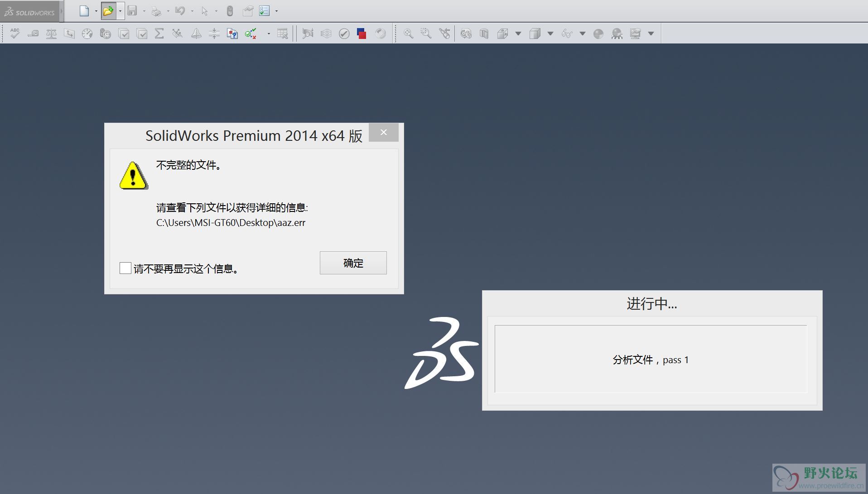The width and height of the screenshot is (868, 494).
Task: Expand the Select tool dropdown arrow
Action: pyautogui.click(x=216, y=11)
